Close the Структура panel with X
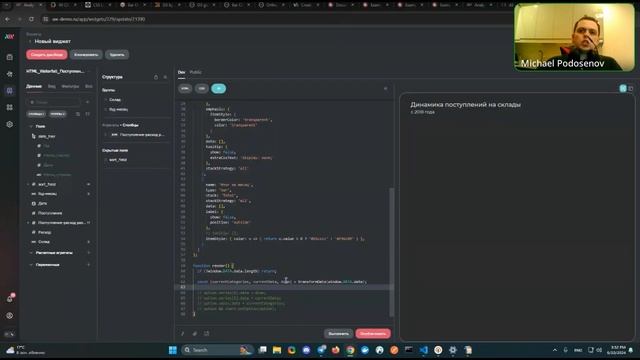Screen dimensions: 640x360 (165, 77)
